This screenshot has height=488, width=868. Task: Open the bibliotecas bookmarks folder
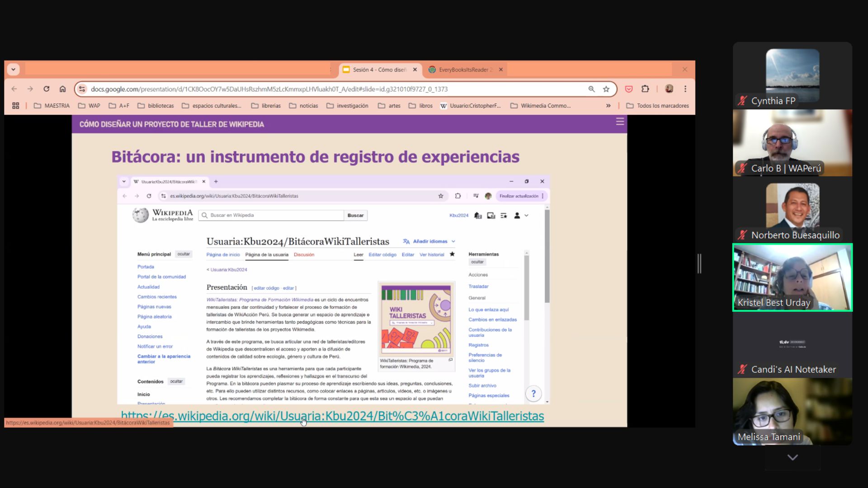coord(156,106)
